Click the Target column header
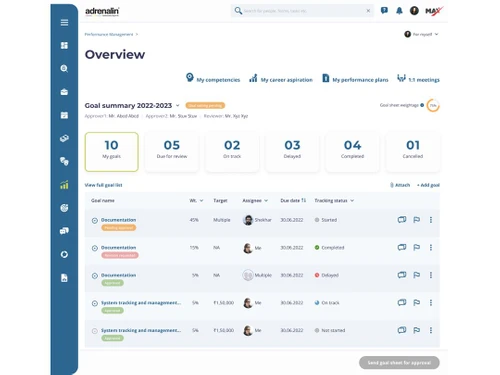The height and width of the screenshot is (375, 500). [x=220, y=201]
